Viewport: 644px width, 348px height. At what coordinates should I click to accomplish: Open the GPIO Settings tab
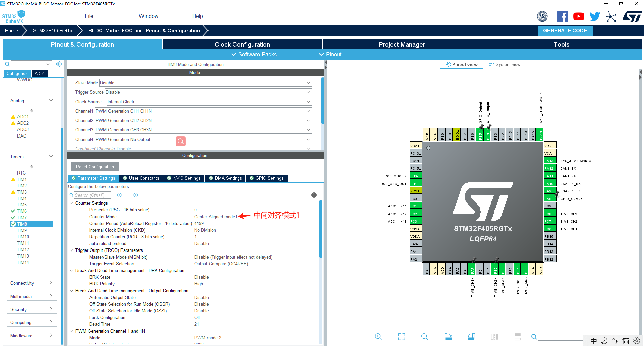(x=266, y=178)
